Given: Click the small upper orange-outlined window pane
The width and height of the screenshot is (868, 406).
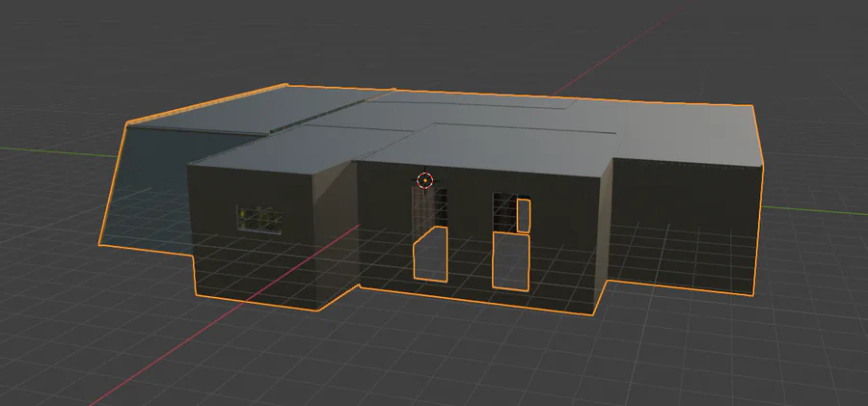Looking at the screenshot, I should click(523, 215).
